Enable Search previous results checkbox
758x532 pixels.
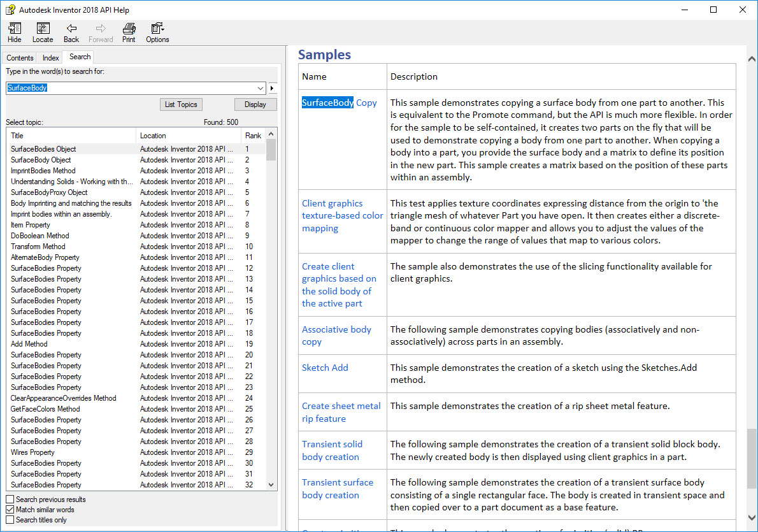[x=10, y=500]
